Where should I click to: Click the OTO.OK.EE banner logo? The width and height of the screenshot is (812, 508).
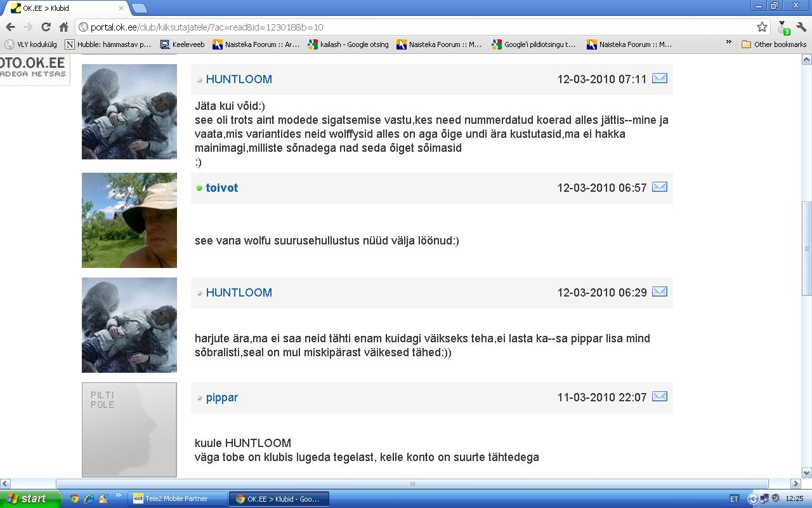(x=34, y=69)
